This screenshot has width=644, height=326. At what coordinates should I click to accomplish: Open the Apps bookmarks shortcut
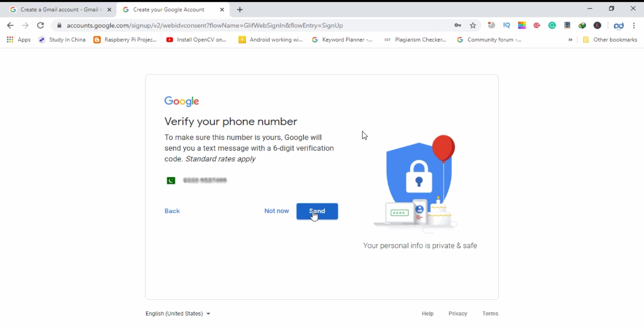(19, 40)
